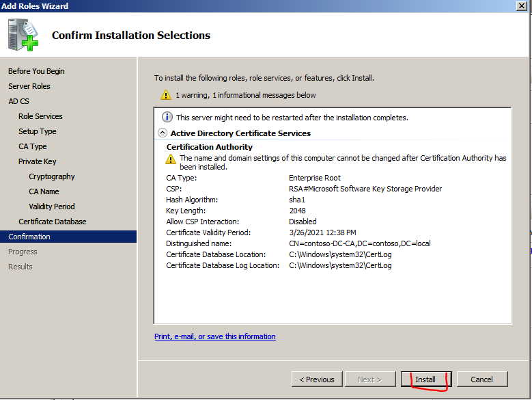This screenshot has width=532, height=400.
Task: Click the 'Enterprise Root' CA Type value
Action: (315, 178)
